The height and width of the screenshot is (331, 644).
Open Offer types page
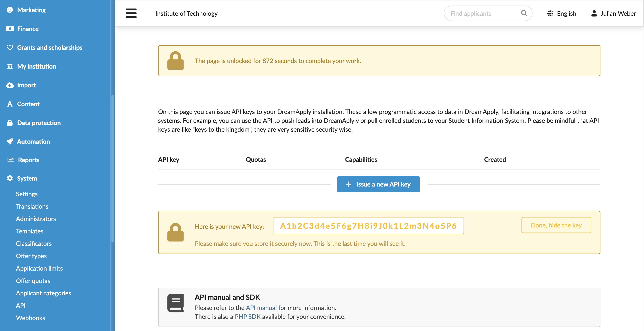pyautogui.click(x=31, y=256)
